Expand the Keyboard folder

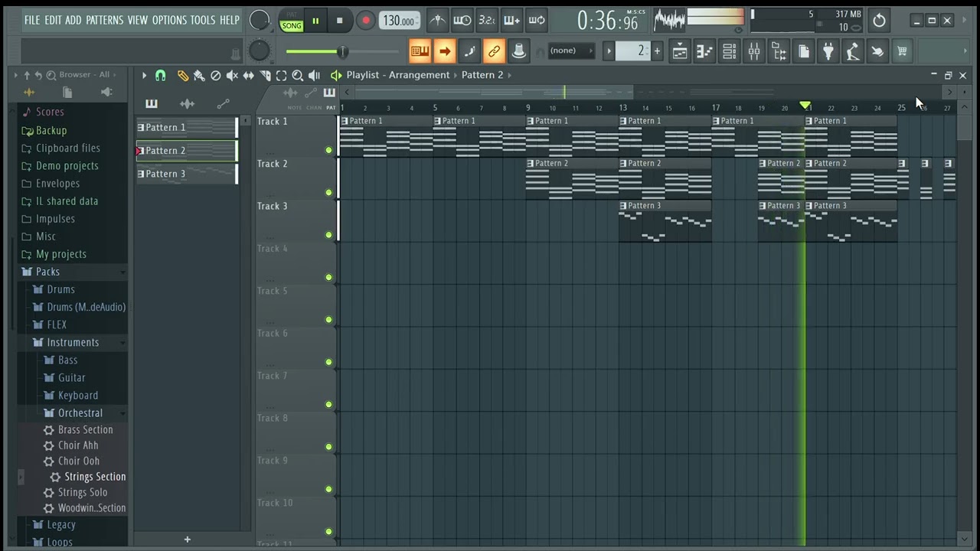pos(77,396)
